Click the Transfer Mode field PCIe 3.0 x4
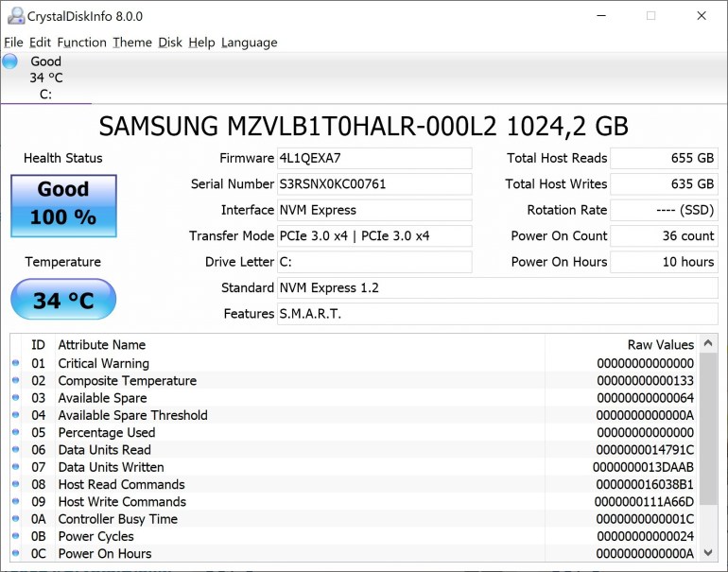 (374, 236)
